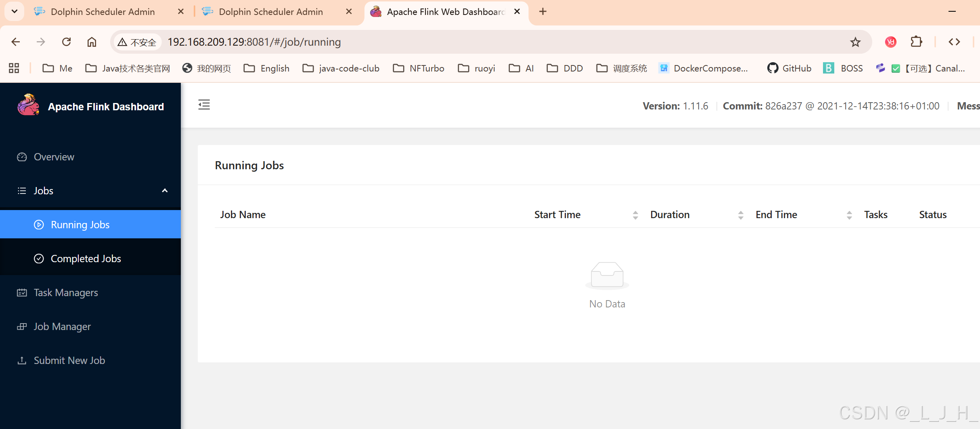
Task: Click the Job Name column header
Action: click(x=243, y=215)
